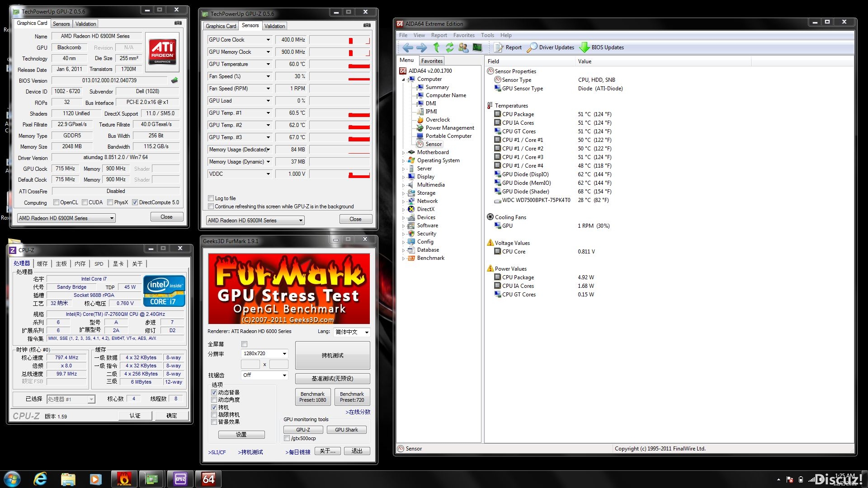Switch to AIDA64 taskbar icon
This screenshot has width=868, height=488.
[208, 479]
